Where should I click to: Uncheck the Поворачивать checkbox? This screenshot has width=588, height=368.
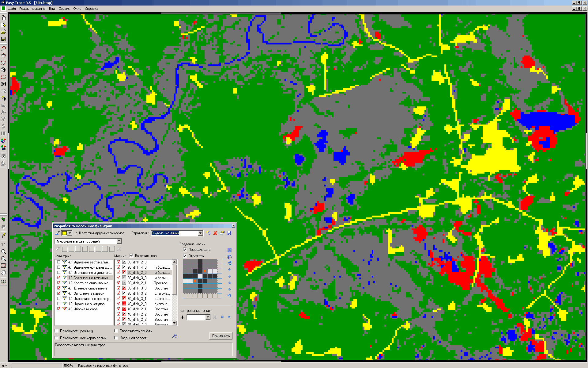[x=185, y=250]
